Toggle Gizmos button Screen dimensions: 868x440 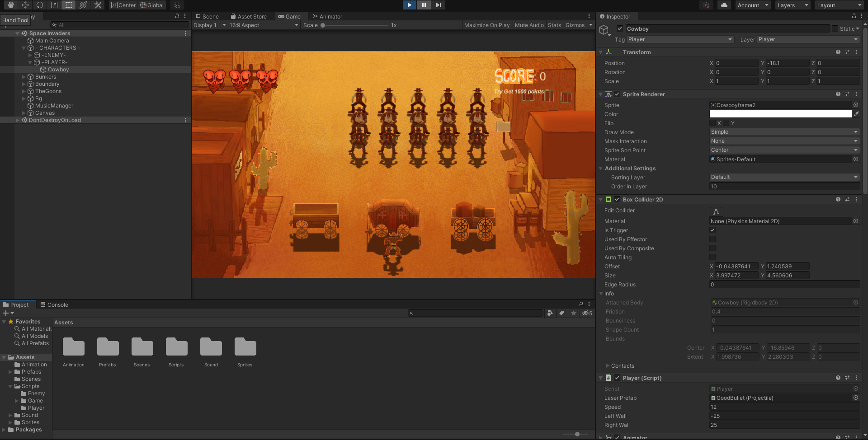[575, 25]
